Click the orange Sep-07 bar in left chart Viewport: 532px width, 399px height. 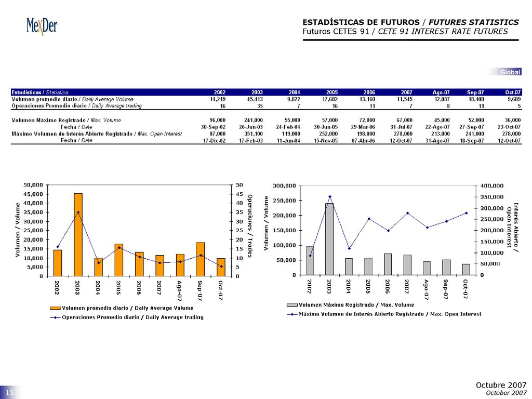click(x=201, y=259)
